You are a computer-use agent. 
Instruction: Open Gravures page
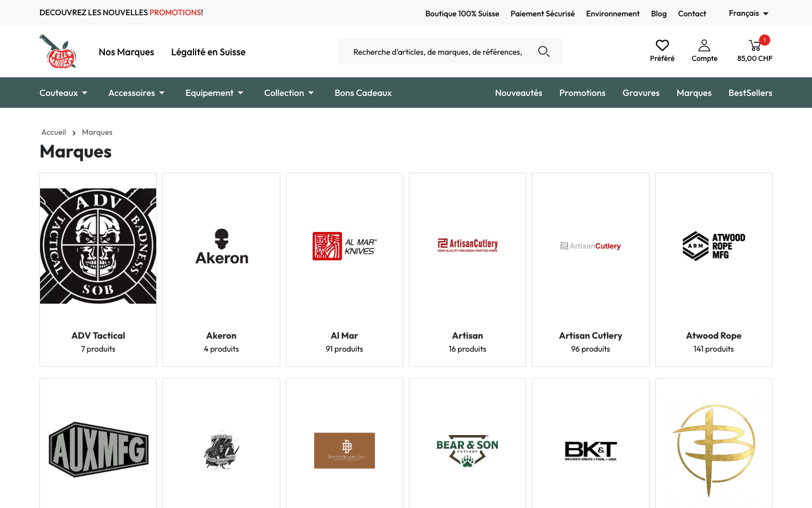point(641,93)
